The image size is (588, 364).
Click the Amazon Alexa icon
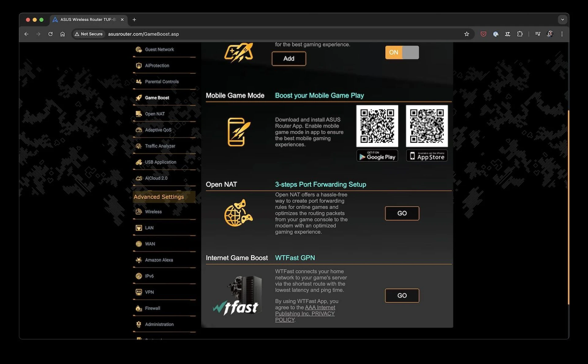coord(139,260)
